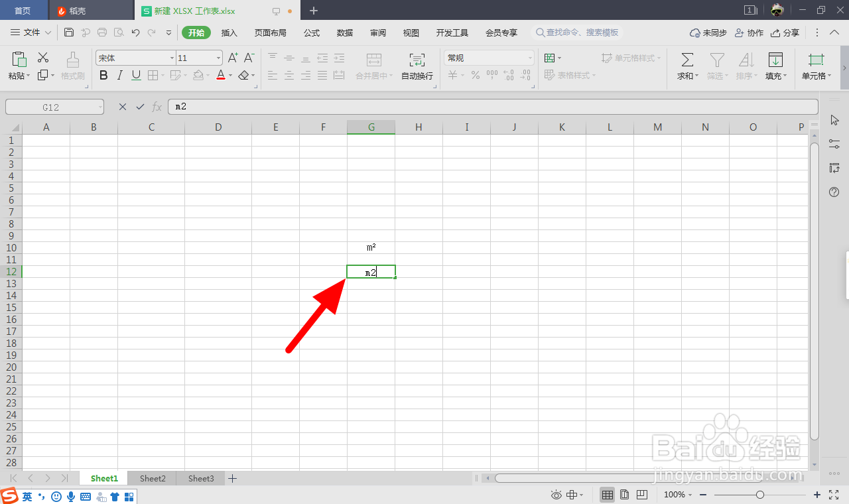Image resolution: width=849 pixels, height=504 pixels.
Task: Switch to the Sheet2 worksheet
Action: coord(152,477)
